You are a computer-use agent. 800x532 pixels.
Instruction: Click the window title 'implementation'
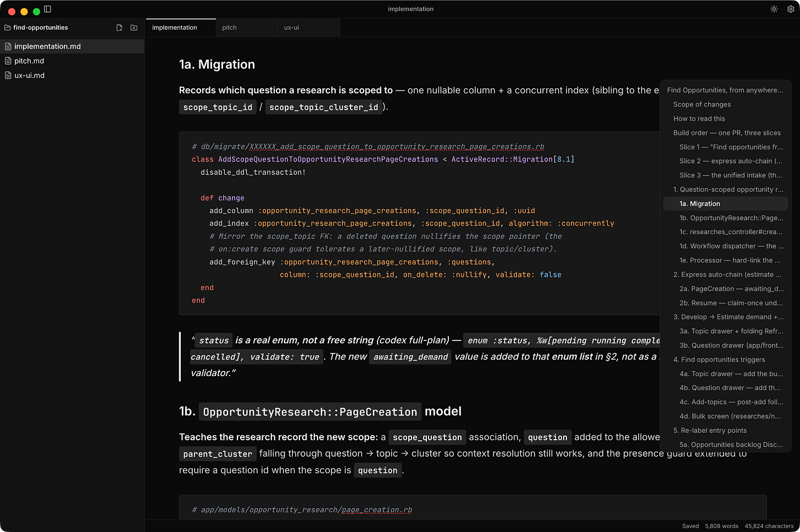point(410,9)
